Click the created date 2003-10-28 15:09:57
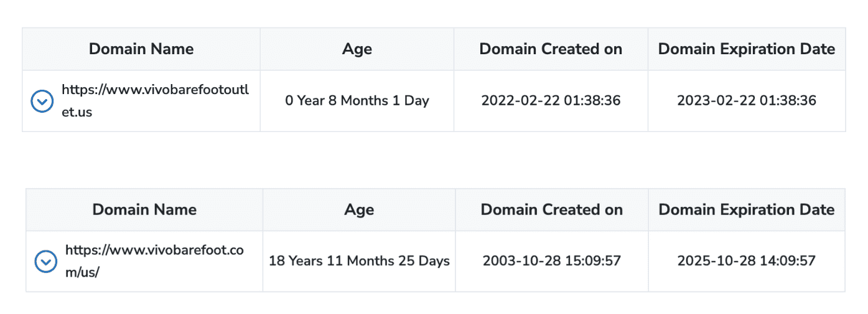The width and height of the screenshot is (868, 314). (552, 261)
